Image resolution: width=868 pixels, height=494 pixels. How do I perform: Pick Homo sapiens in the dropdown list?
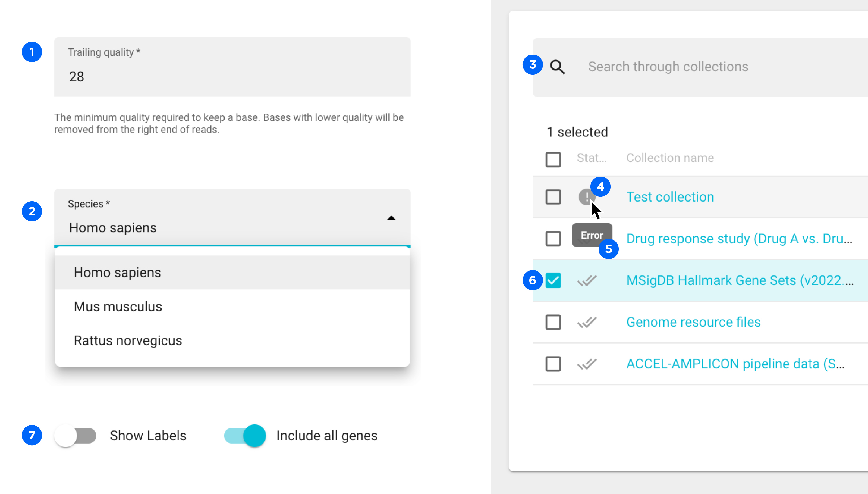tap(118, 272)
